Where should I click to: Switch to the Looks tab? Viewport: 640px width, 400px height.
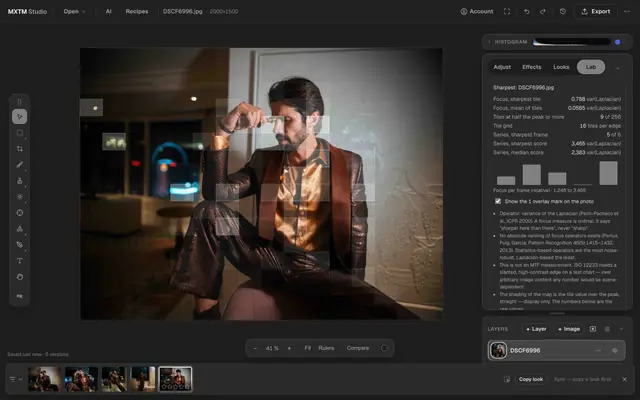[x=561, y=67]
